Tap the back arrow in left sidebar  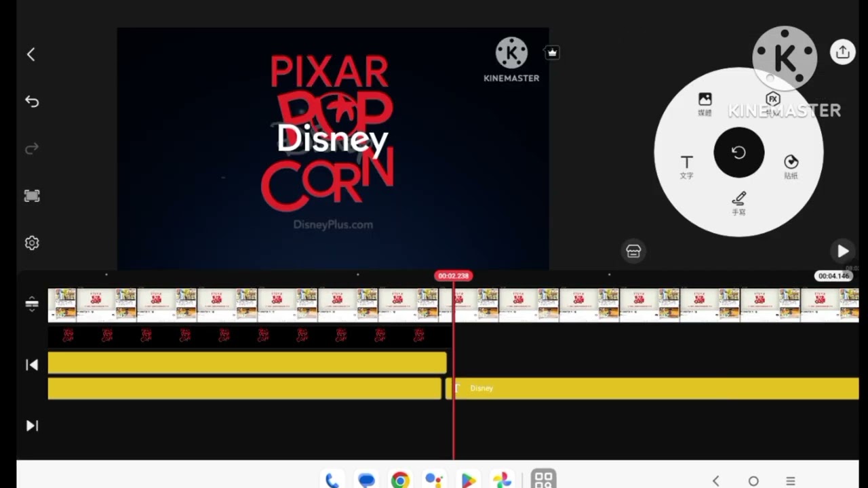point(31,54)
